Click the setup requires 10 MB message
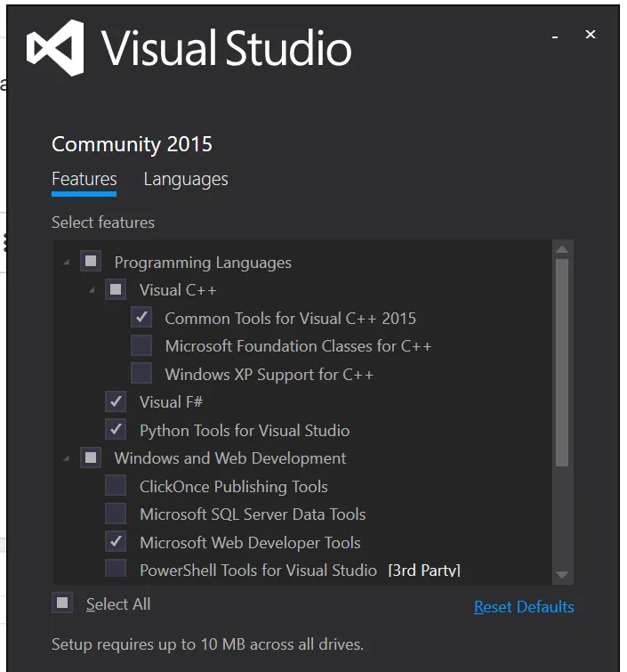 click(x=207, y=644)
